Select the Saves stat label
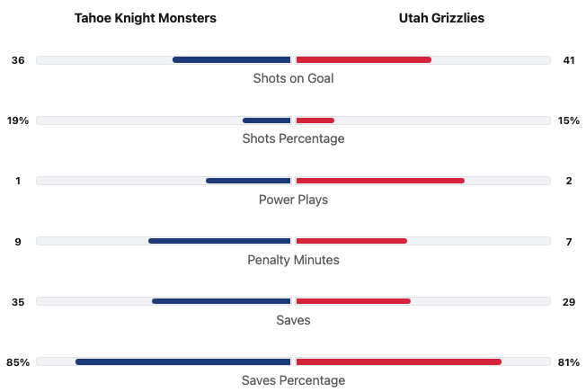Screen dimensions: 586x392 293,320
